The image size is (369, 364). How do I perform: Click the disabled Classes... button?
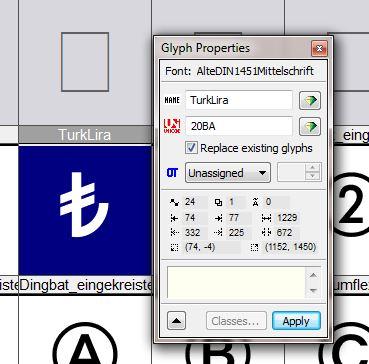[236, 321]
